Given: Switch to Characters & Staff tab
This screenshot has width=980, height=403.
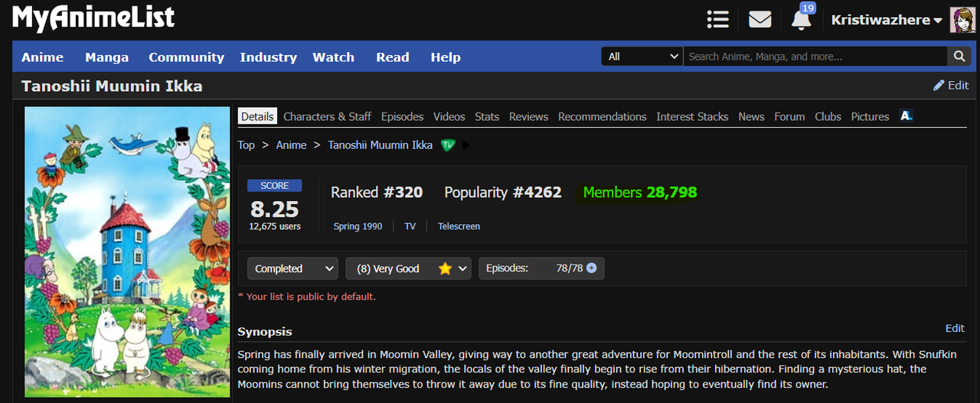Looking at the screenshot, I should tap(327, 116).
